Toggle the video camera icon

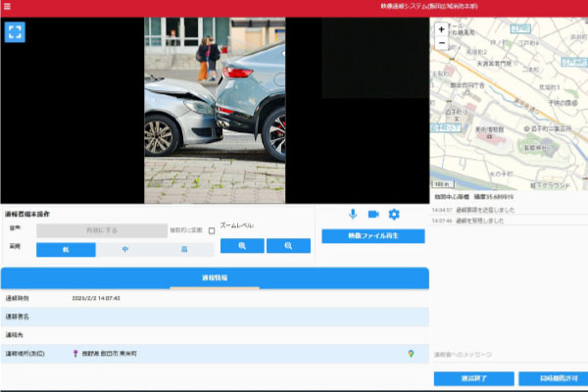[x=373, y=215]
